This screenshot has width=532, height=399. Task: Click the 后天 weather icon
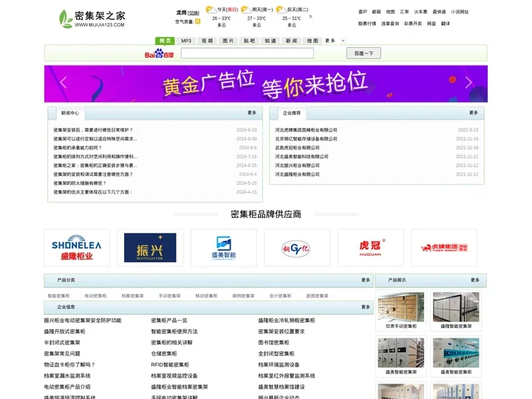click(x=281, y=10)
